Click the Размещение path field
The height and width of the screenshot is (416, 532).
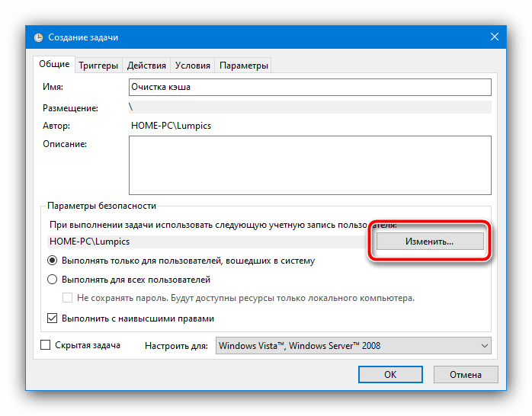tap(309, 107)
